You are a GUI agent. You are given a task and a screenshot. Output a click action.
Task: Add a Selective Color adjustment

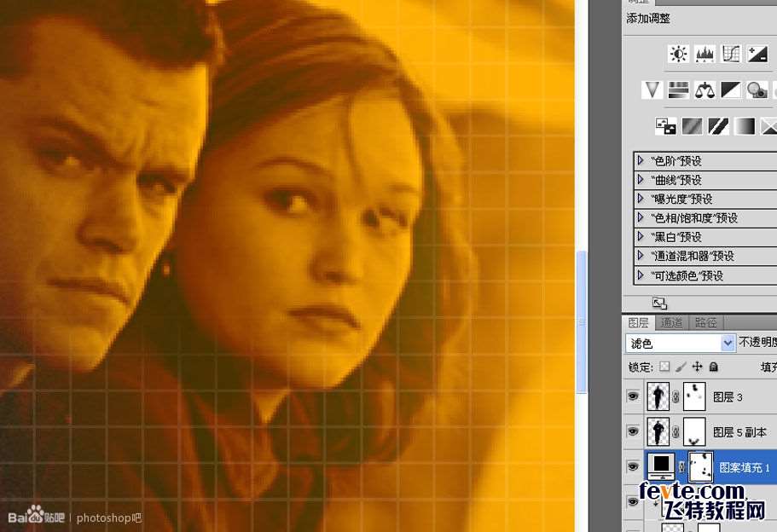(769, 126)
